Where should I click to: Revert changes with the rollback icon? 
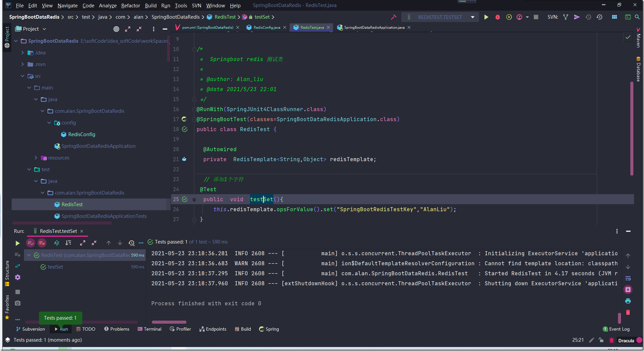coord(599,17)
